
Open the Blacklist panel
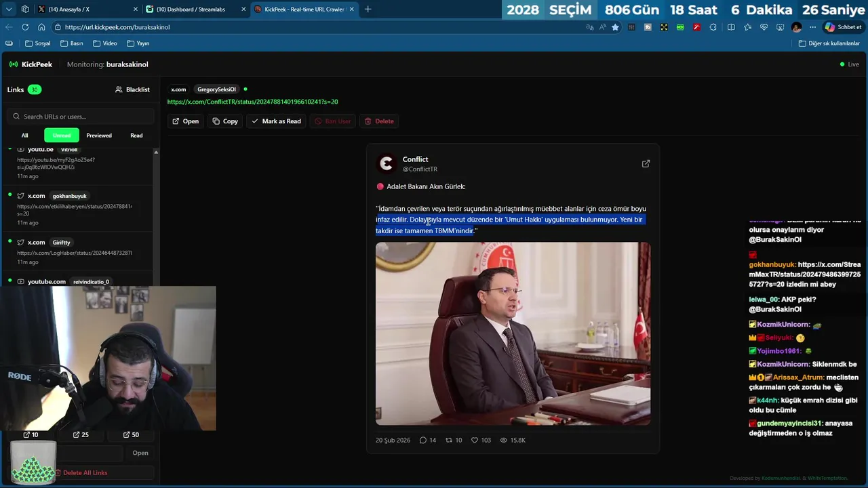[132, 89]
